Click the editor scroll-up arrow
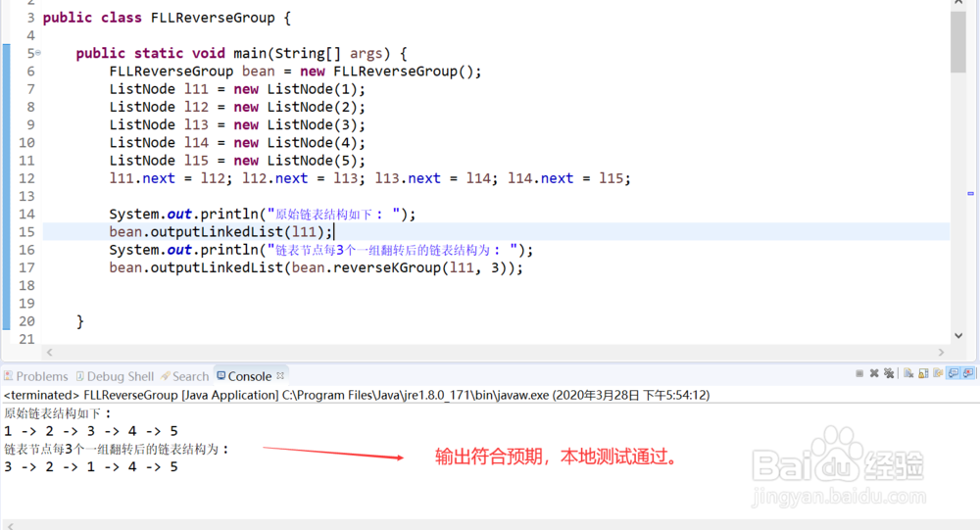 click(958, 3)
